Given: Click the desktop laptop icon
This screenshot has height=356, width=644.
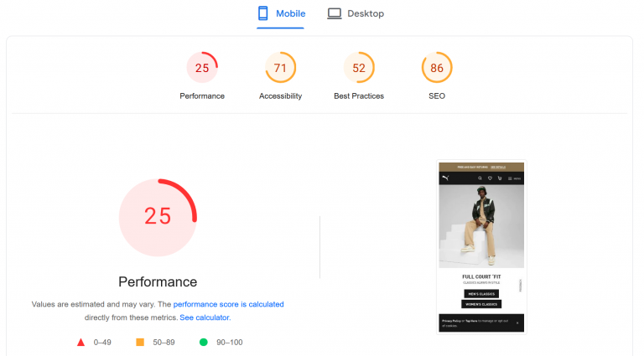Looking at the screenshot, I should (335, 13).
